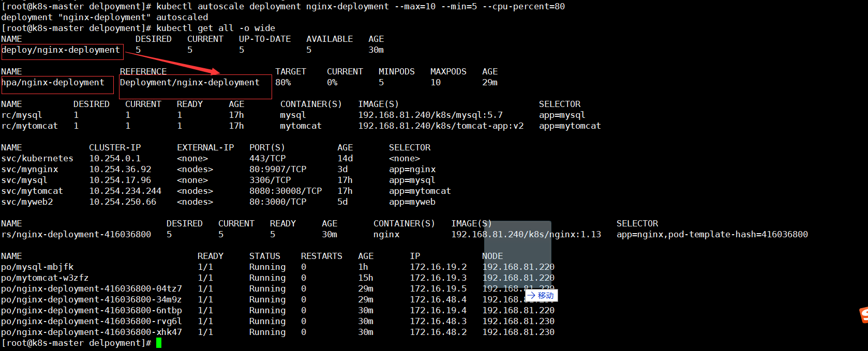Viewport: 868px width, 351px height.
Task: Click the svc/myweb2 row name
Action: click(x=27, y=202)
